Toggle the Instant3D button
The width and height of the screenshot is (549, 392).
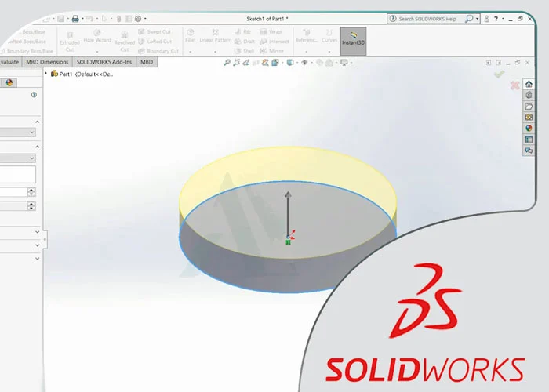tap(353, 41)
